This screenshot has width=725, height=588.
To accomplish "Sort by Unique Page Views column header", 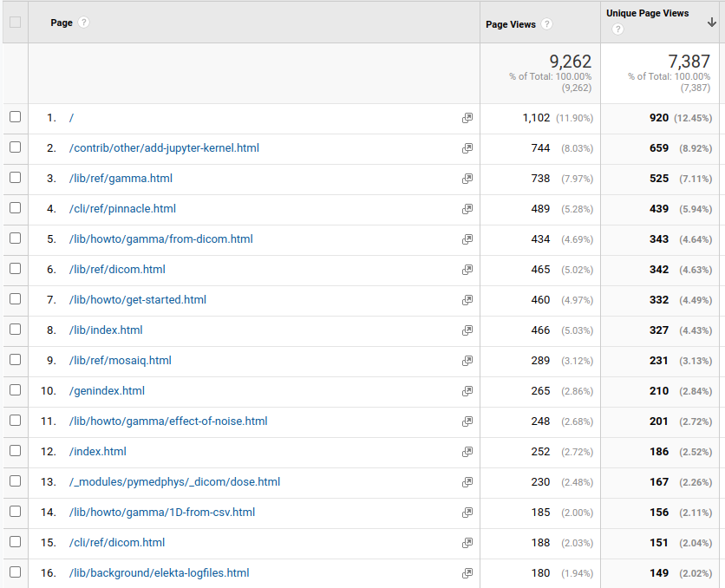I will click(x=647, y=13).
